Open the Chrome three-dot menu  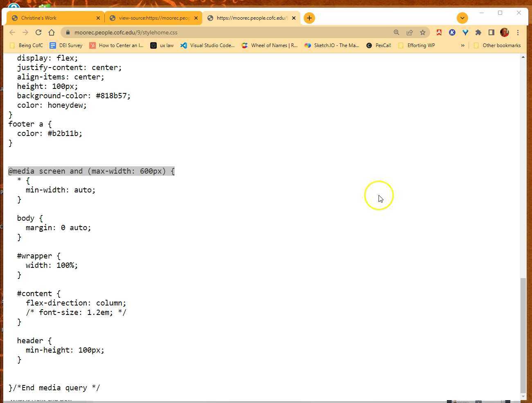(518, 32)
